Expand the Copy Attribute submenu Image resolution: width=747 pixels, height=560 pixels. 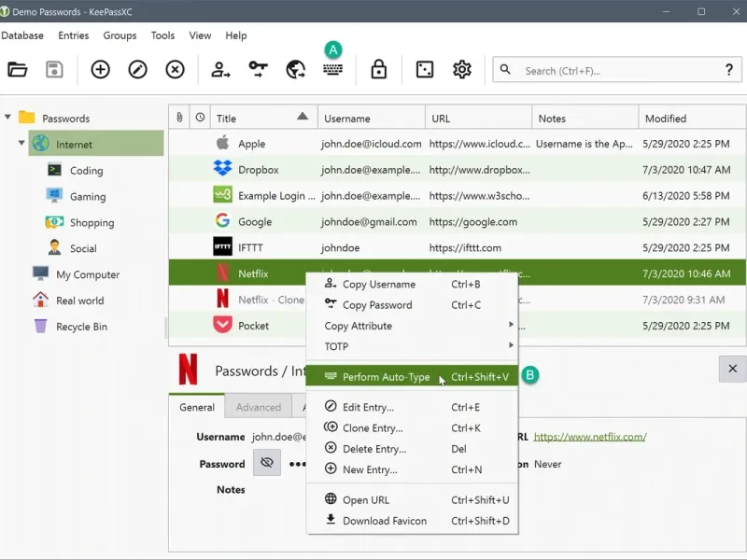tap(411, 326)
